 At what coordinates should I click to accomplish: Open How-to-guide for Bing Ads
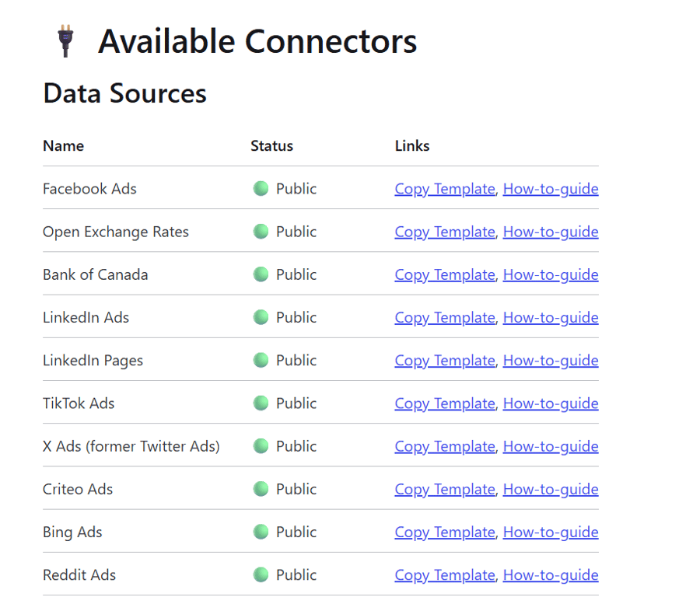click(551, 532)
